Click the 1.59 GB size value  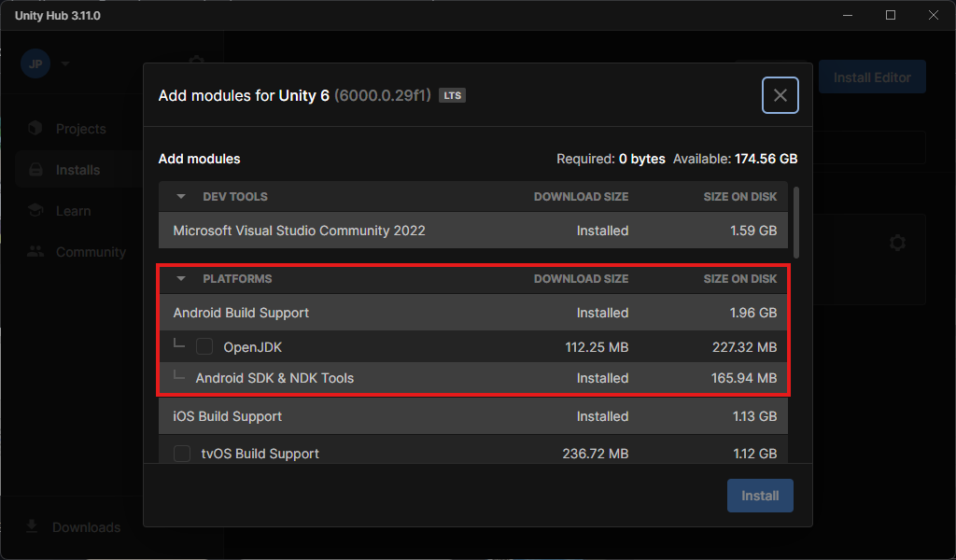(x=753, y=231)
